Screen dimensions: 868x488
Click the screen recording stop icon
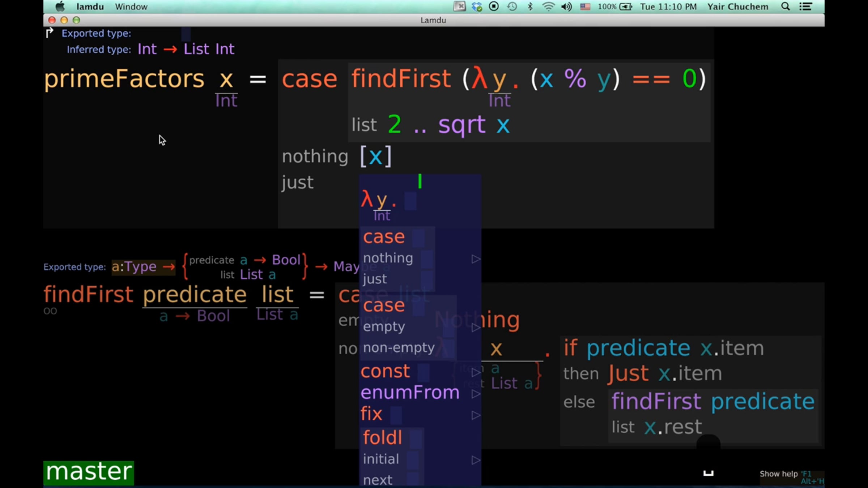[x=494, y=7]
